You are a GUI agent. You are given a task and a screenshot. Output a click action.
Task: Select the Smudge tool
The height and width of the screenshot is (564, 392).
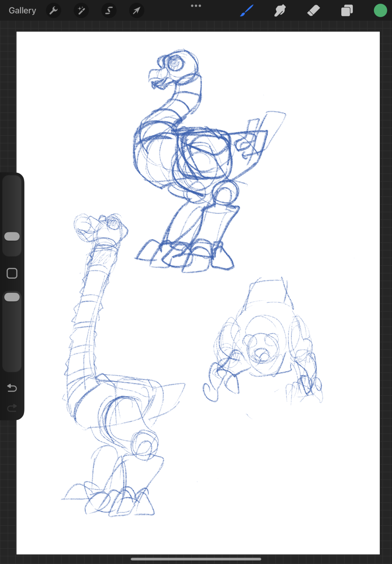click(280, 11)
